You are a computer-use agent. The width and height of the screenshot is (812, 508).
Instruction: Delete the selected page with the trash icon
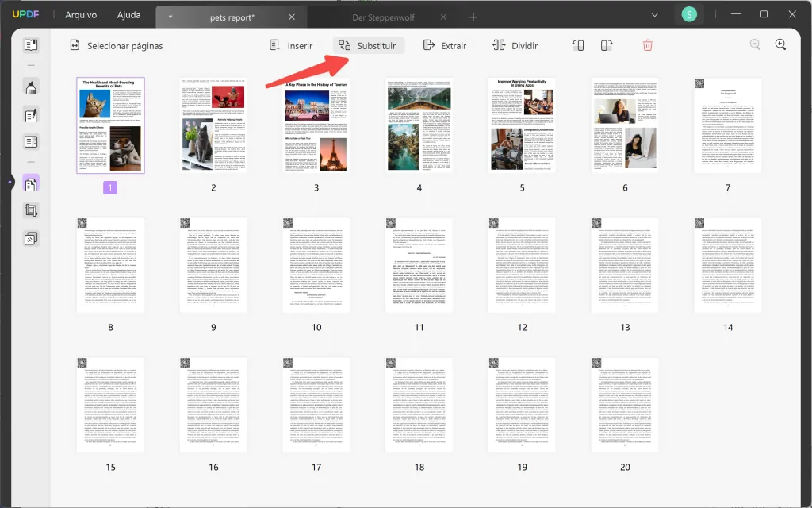coord(648,45)
